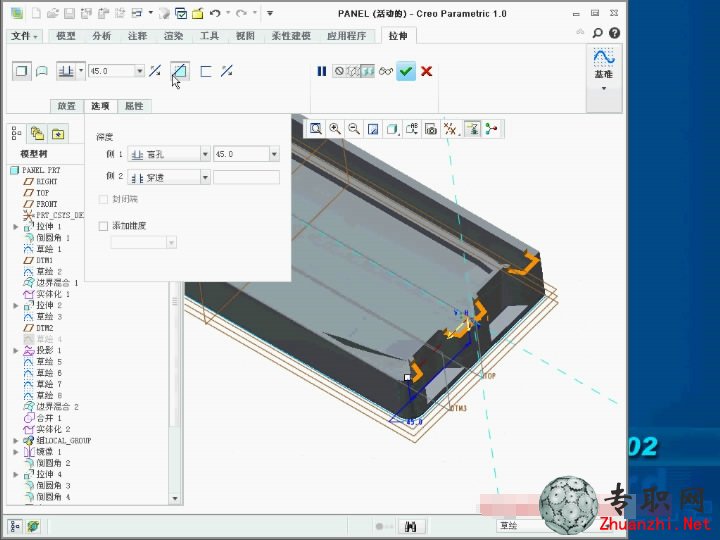Viewport: 720px width, 540px height.
Task: Flip material side direction icon
Action: pyautogui.click(x=226, y=71)
